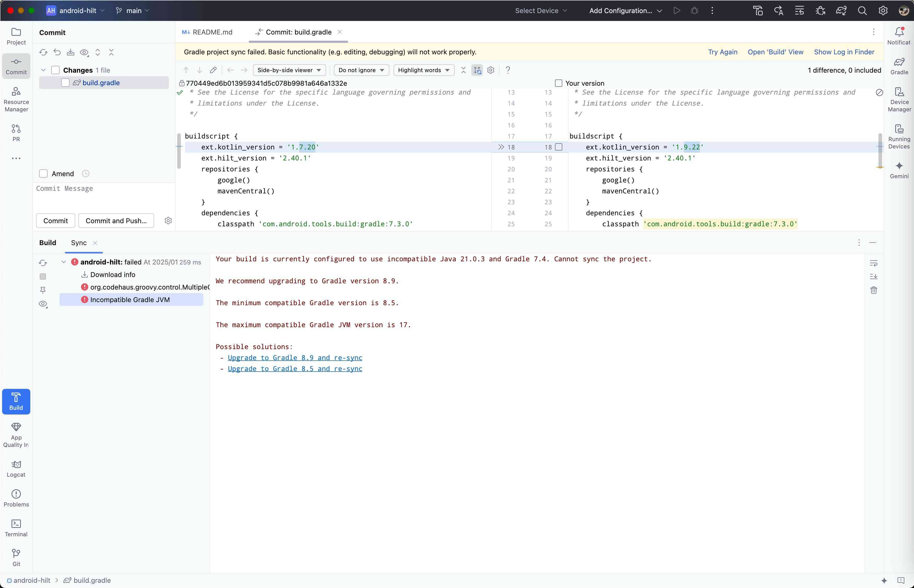Click the Rollback changes icon

pos(57,52)
